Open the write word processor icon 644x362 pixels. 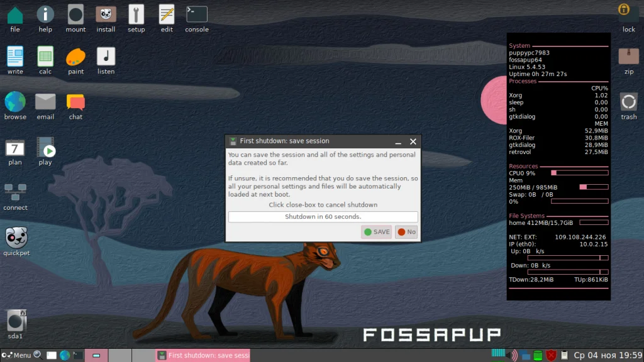point(14,57)
